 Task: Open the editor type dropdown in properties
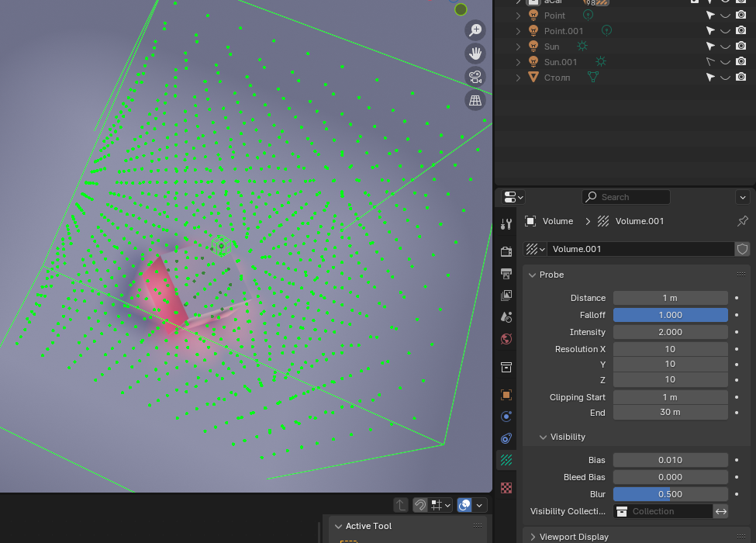513,197
